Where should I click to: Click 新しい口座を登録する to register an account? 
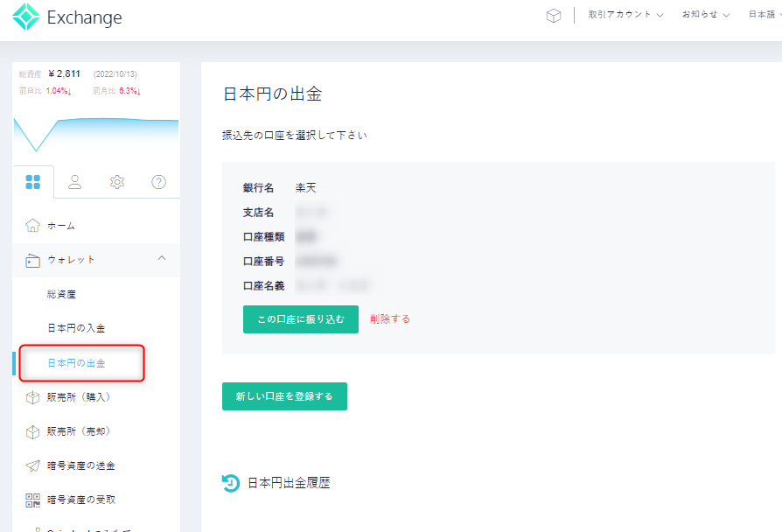[284, 395]
